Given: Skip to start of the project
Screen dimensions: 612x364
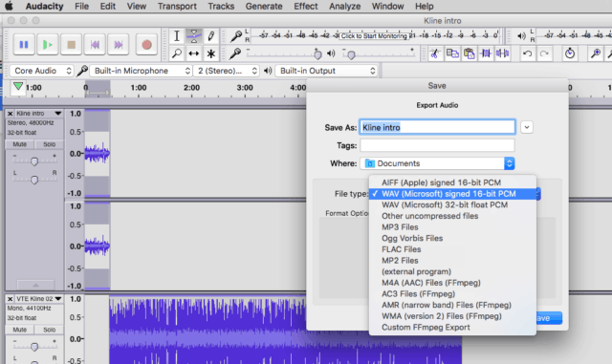Looking at the screenshot, I should (x=95, y=45).
